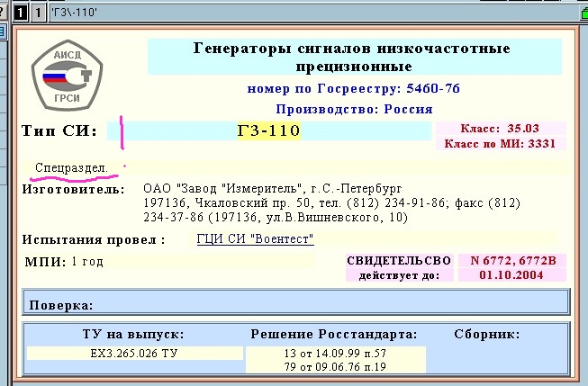Open the ГЦИ СИ "Воентест" link
Viewport: 588px width, 386px height.
pyautogui.click(x=255, y=239)
